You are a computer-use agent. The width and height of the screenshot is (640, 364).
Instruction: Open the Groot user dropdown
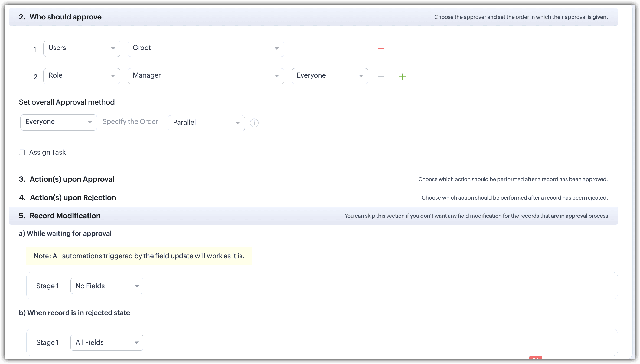pos(206,49)
